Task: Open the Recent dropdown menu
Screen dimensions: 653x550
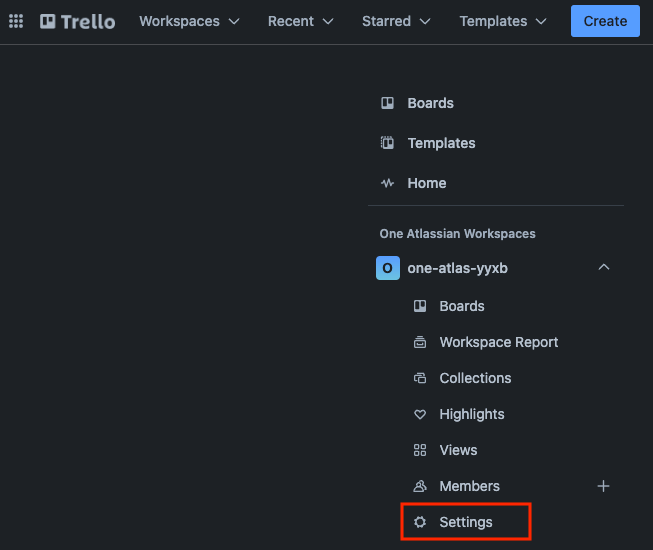Action: tap(301, 21)
